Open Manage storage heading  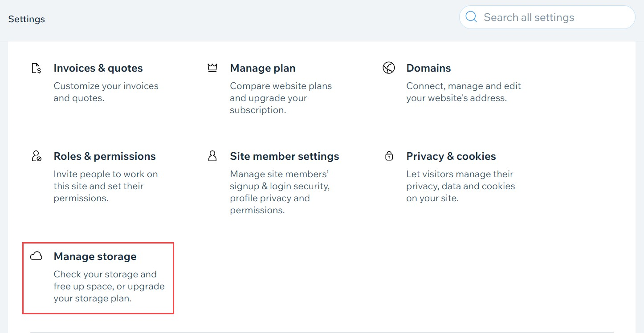(95, 256)
